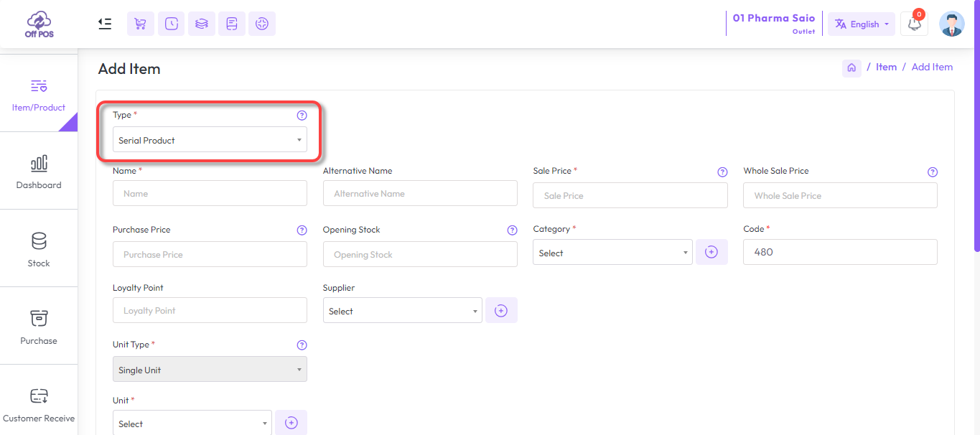Add new category with plus button
This screenshot has height=435, width=980.
pos(711,252)
